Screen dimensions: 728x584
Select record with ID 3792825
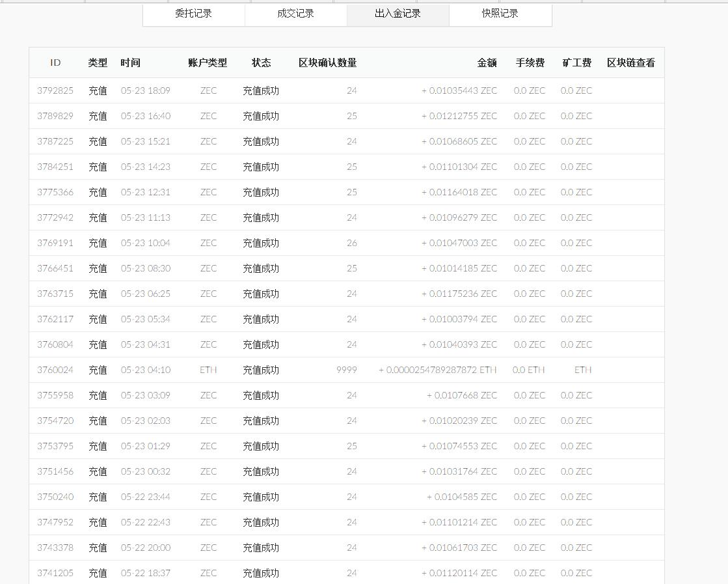55,90
